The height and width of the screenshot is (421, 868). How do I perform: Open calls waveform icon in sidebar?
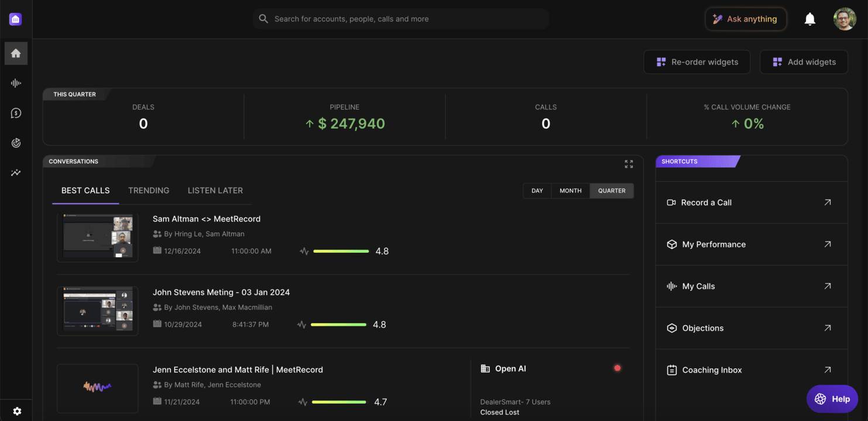16,83
